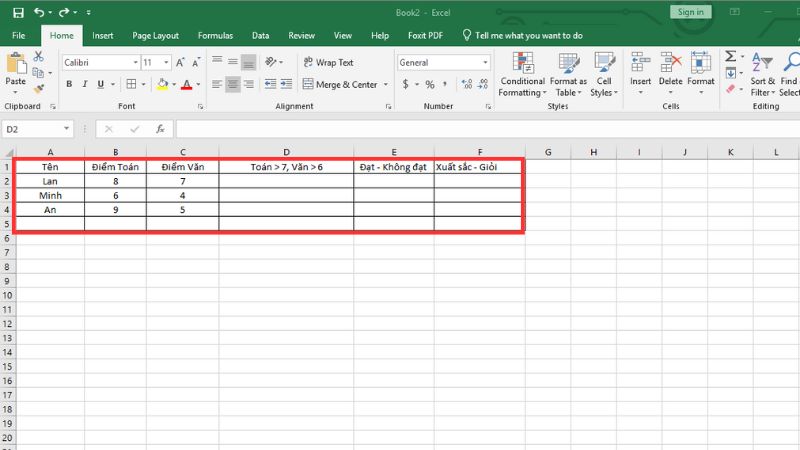Click the Format Painter brush icon
The image size is (800, 450).
click(x=38, y=87)
